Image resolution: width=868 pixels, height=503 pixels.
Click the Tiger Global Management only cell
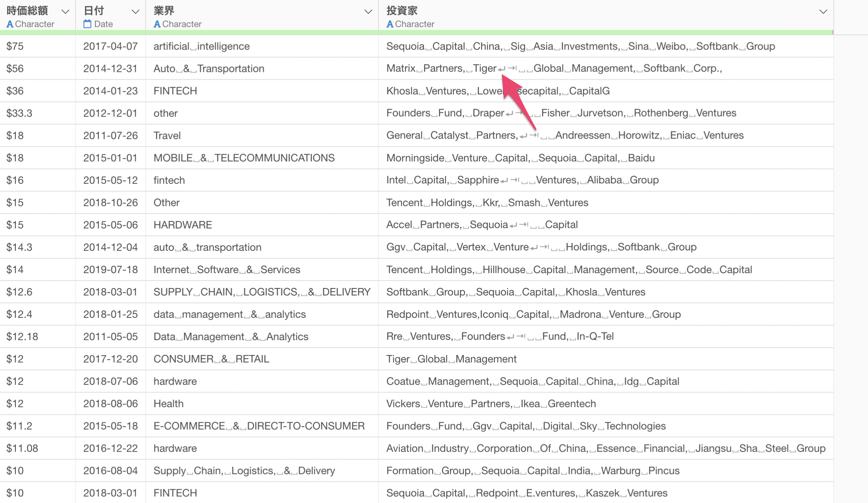pos(606,359)
